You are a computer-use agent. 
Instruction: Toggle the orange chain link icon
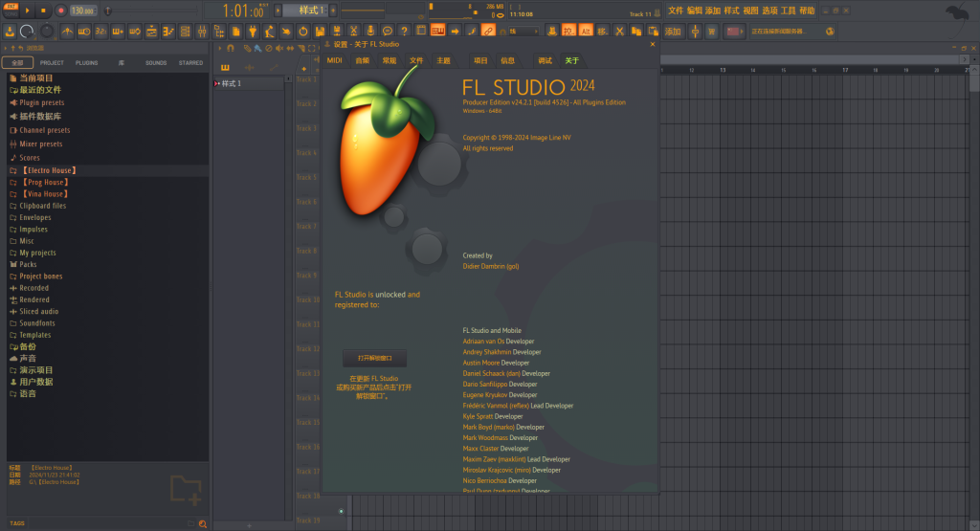click(x=488, y=32)
